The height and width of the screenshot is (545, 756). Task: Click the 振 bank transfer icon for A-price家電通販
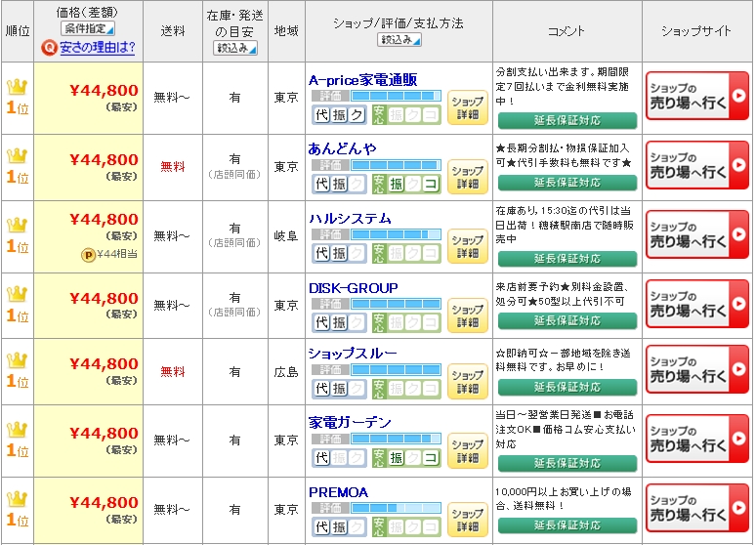339,115
